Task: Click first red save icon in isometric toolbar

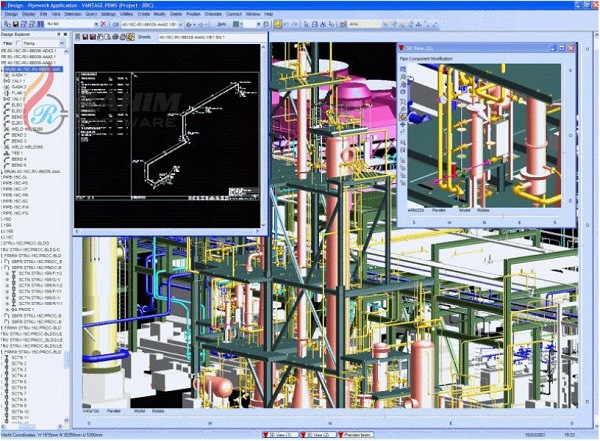Action: tap(85, 37)
